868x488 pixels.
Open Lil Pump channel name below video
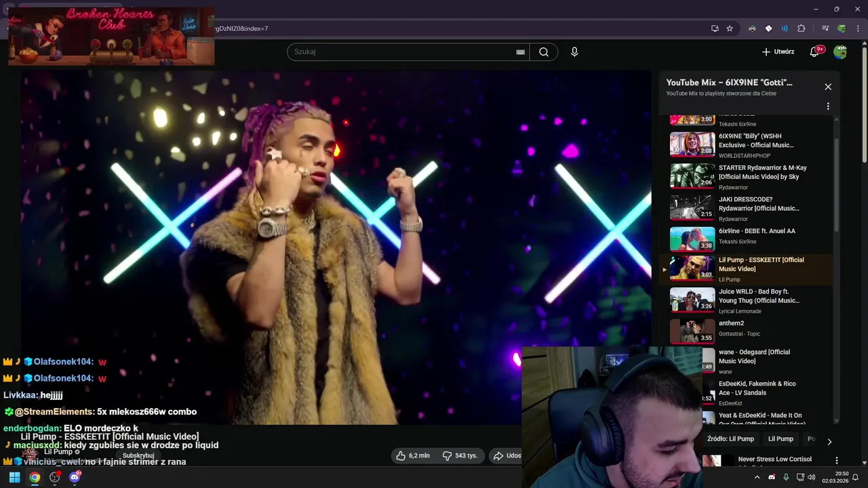click(58, 452)
